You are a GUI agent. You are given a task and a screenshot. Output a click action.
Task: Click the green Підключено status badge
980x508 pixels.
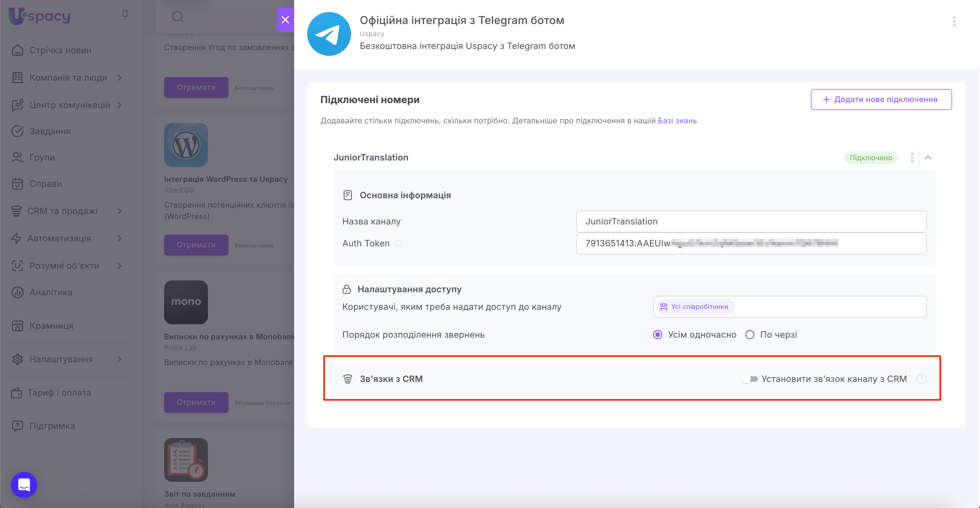pos(871,157)
